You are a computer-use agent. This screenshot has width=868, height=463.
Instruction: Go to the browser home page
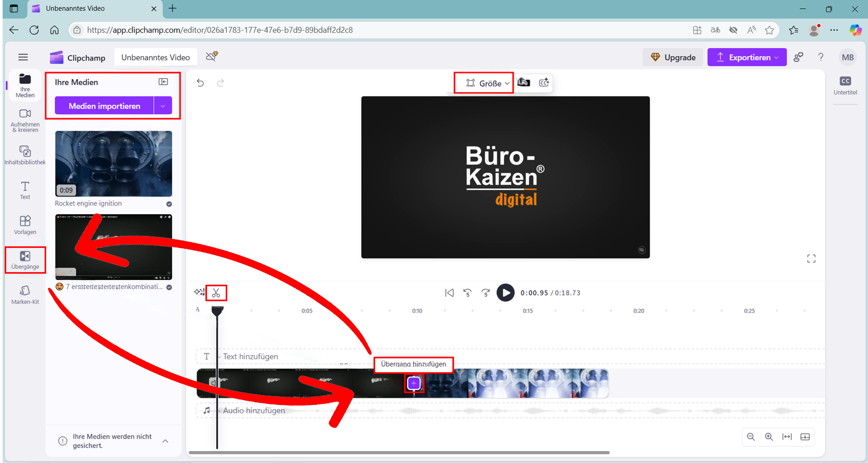pyautogui.click(x=54, y=30)
